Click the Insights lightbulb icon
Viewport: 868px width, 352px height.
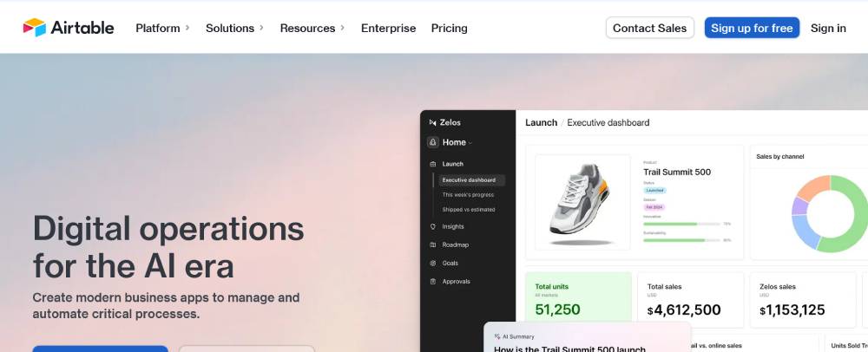433,226
